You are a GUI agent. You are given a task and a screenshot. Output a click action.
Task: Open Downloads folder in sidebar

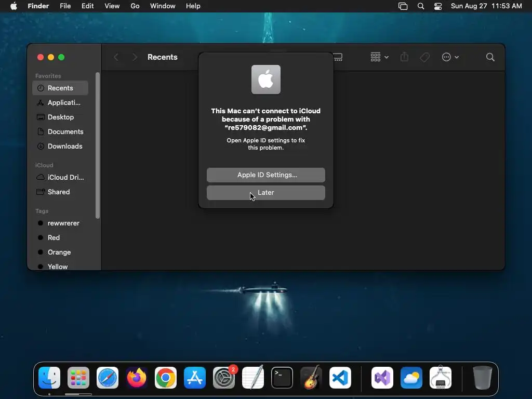(60, 146)
